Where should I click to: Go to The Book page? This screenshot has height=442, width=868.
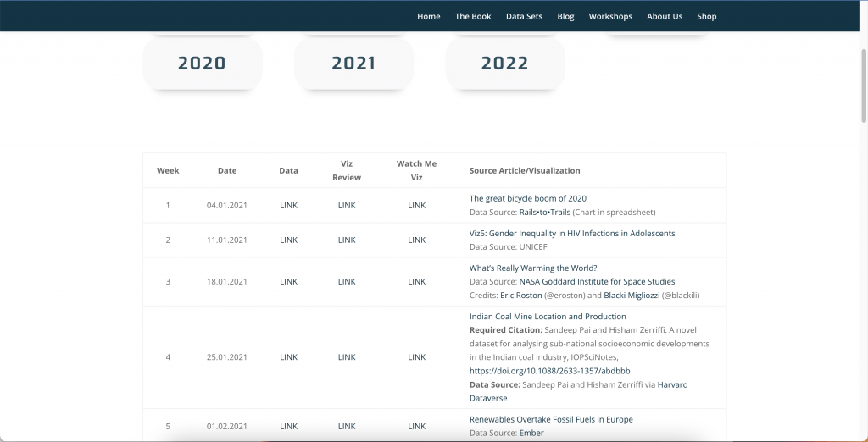pos(473,16)
